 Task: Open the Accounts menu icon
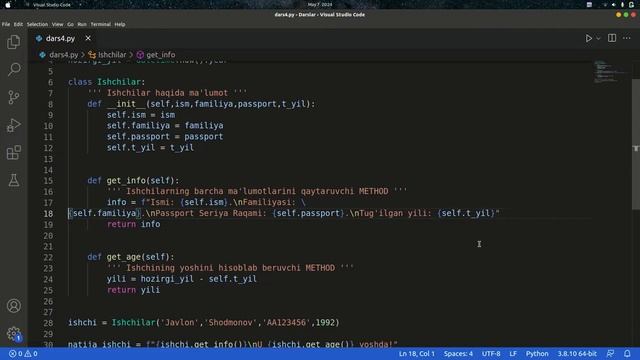[13, 306]
